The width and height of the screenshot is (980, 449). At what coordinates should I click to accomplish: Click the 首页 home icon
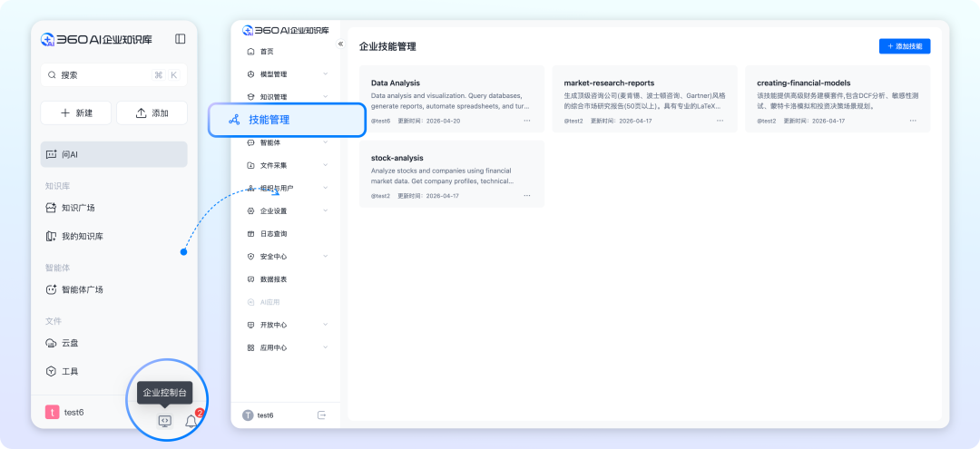(x=250, y=52)
